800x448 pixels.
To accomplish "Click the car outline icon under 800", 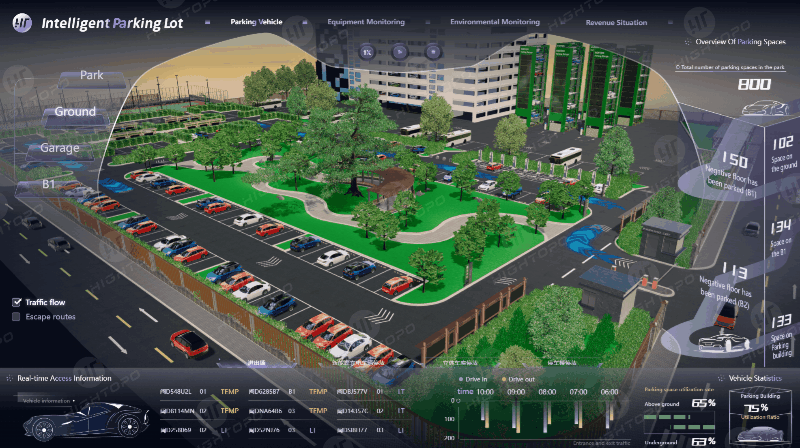I will tap(765, 108).
